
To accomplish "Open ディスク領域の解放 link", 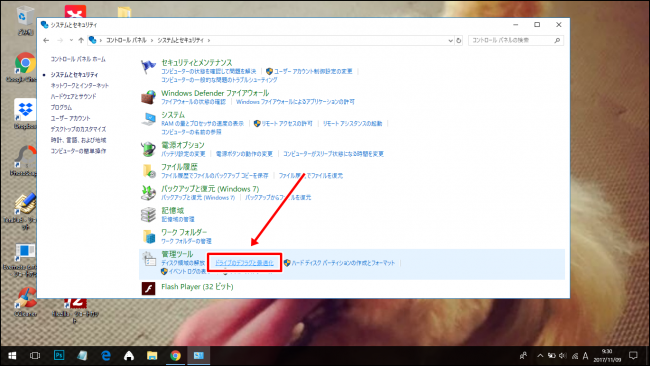I will point(183,263).
